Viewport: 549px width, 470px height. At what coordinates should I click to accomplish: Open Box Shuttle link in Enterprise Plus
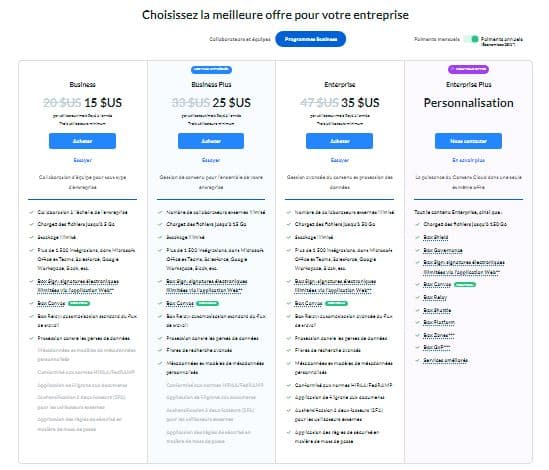tap(437, 310)
